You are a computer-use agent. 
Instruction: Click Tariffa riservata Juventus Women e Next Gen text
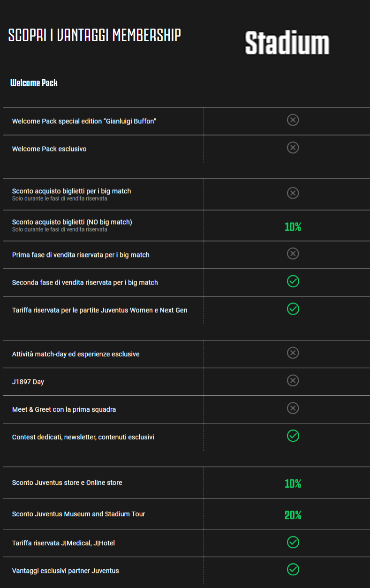pyautogui.click(x=100, y=310)
